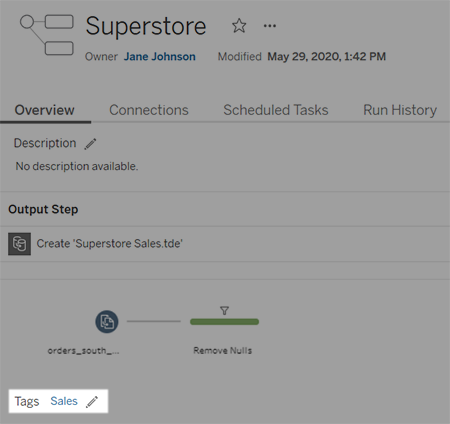Click the No description available text
The width and height of the screenshot is (450, 424).
point(77,166)
